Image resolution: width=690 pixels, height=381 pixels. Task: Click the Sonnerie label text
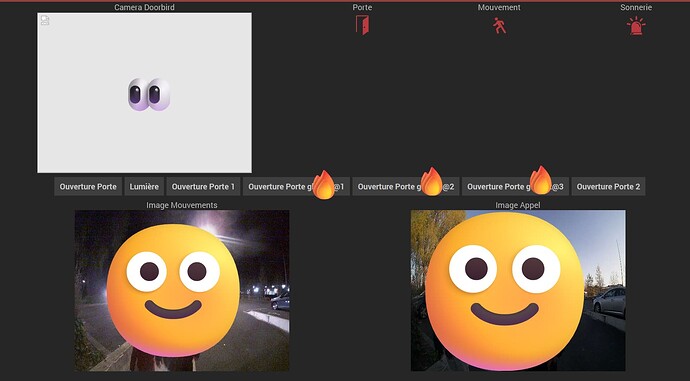[x=636, y=7]
